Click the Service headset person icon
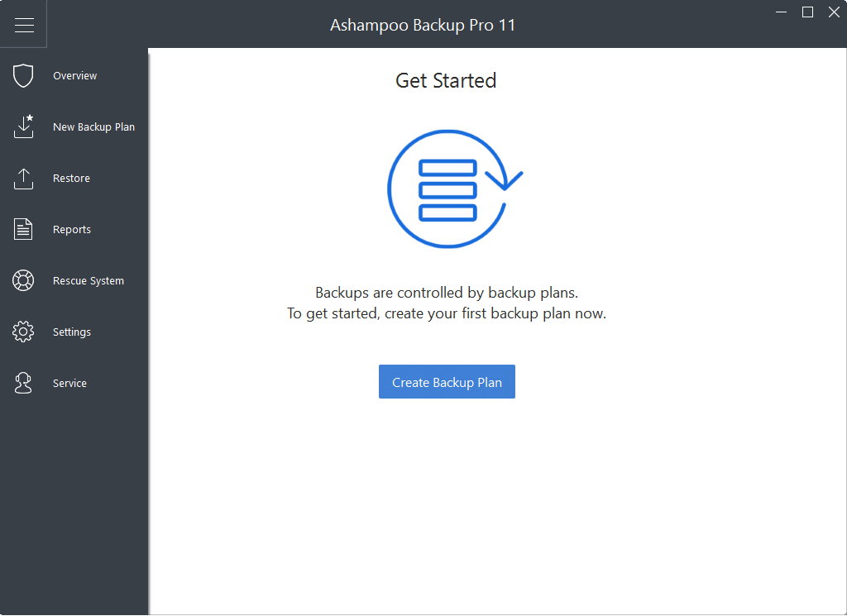Screen dimensions: 847x616 tap(23, 384)
